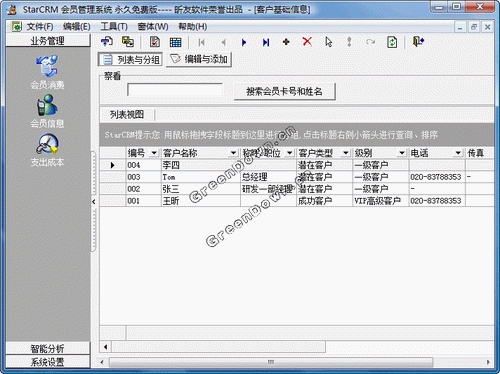Viewport: 500px width, 374px height.
Task: Delete record with red X icon
Action: [307, 42]
